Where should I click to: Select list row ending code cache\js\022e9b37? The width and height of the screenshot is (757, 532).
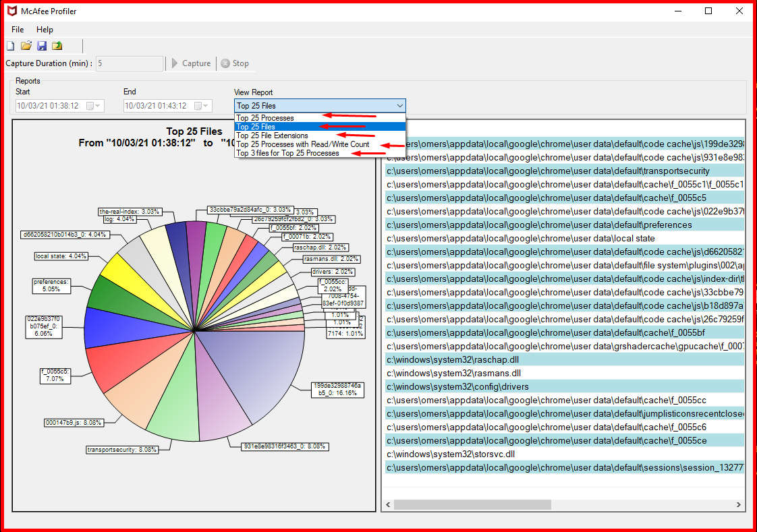click(x=564, y=211)
